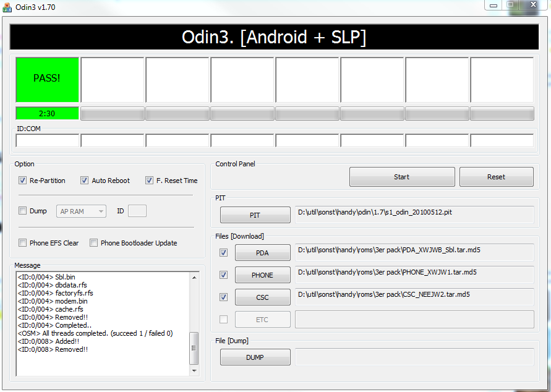Image resolution: width=551 pixels, height=392 pixels.
Task: Click the DUMP button
Action: [255, 357]
